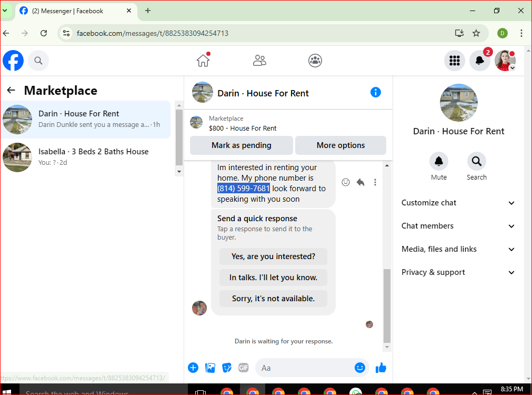This screenshot has width=532, height=395.
Task: Bookmark this tab with star icon
Action: pyautogui.click(x=476, y=33)
